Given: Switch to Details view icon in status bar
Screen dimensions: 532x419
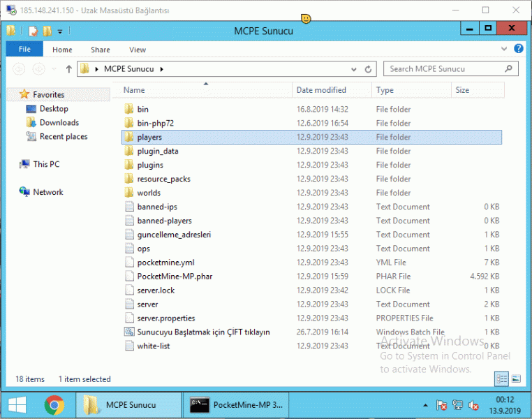Looking at the screenshot, I should tap(501, 378).
